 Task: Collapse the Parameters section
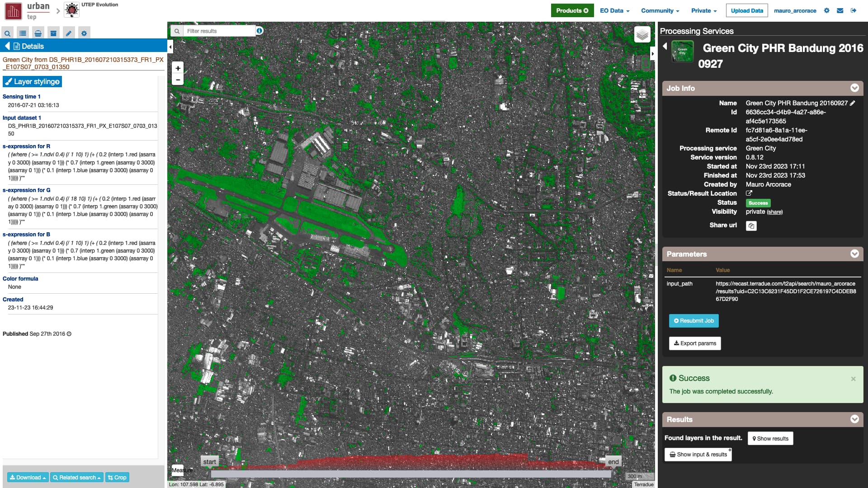coord(854,254)
